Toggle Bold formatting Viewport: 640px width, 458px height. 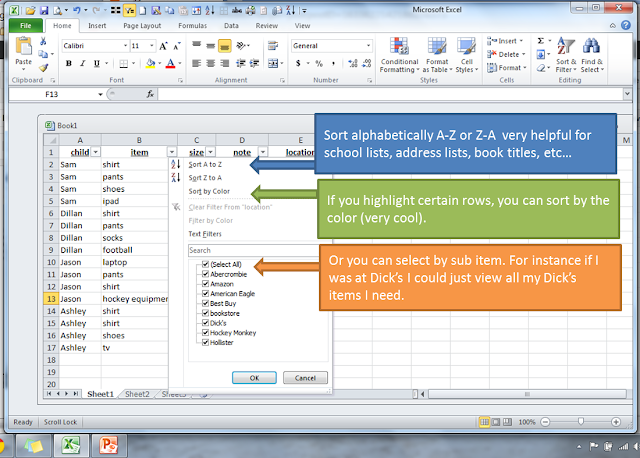(x=69, y=63)
